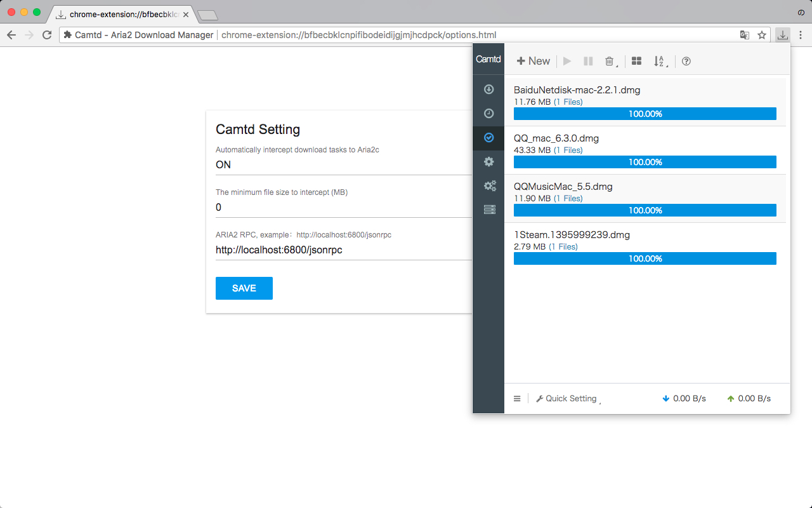Open the Quick Setting dropdown

click(x=568, y=399)
